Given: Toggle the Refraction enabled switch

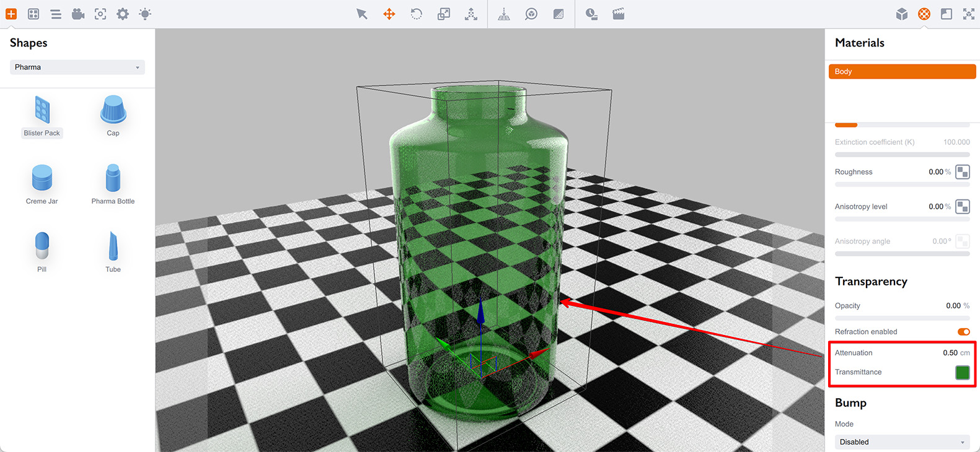Looking at the screenshot, I should coord(963,332).
